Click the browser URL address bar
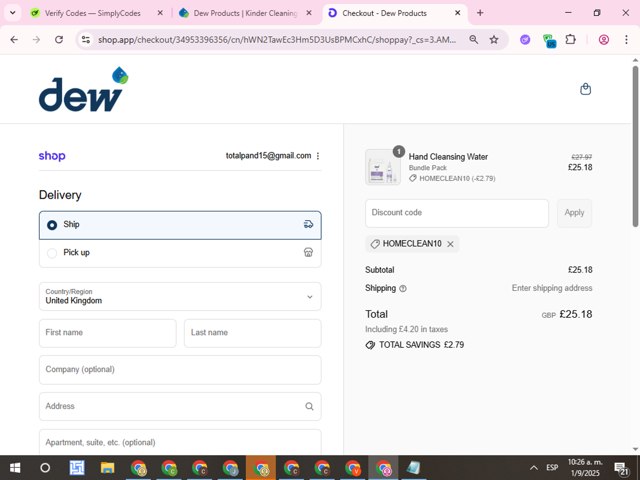 277,40
